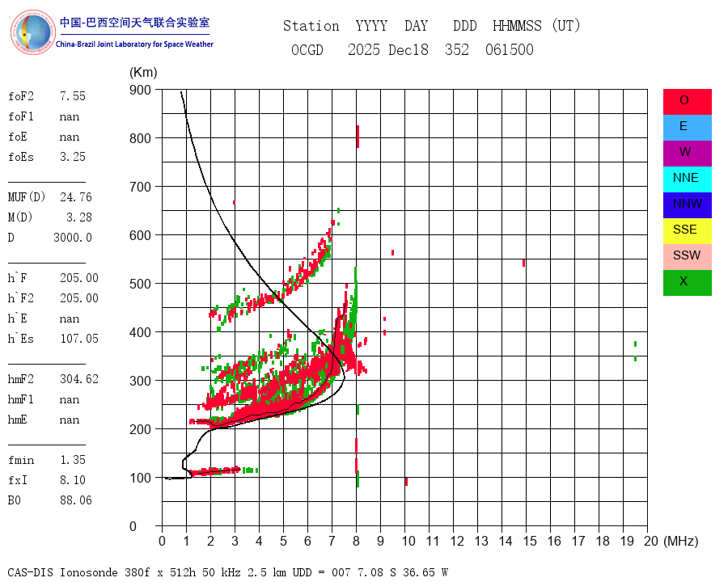Screen dimensions: 728x582
Task: Click the h`E parameter label
Action: (18, 318)
